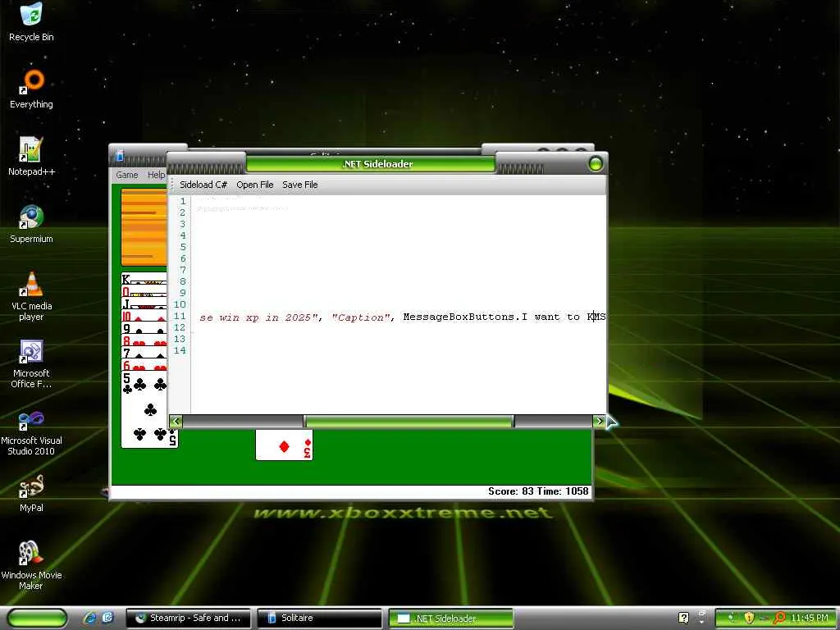Click the green Start button
Image resolution: width=840 pixels, height=630 pixels.
(37, 618)
